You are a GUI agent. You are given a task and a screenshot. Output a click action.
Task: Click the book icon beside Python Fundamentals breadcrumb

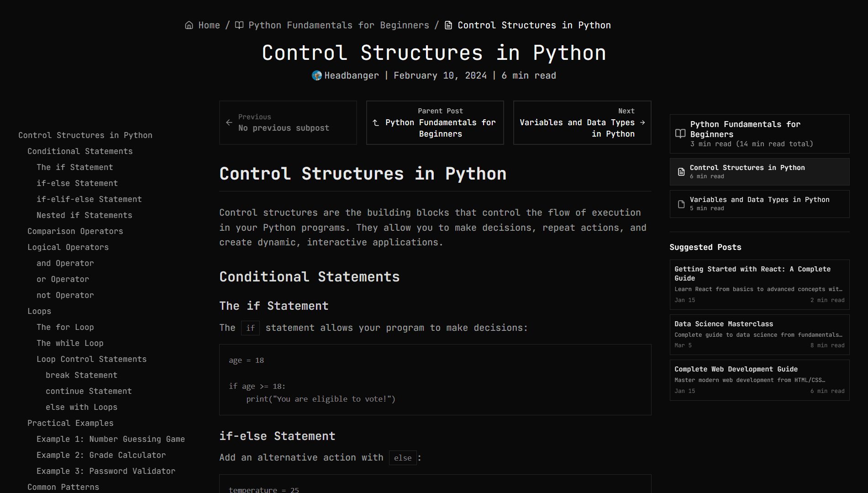[x=239, y=25]
